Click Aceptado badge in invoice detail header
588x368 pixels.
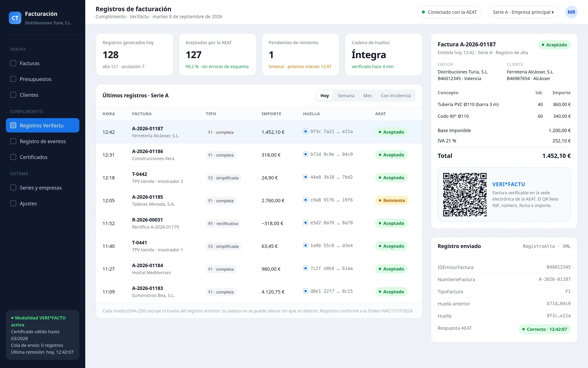pyautogui.click(x=554, y=45)
